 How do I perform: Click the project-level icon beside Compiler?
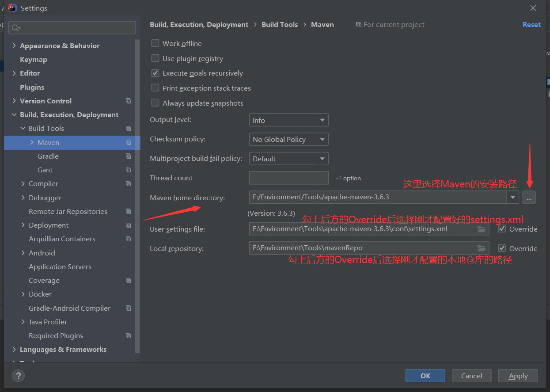point(128,183)
